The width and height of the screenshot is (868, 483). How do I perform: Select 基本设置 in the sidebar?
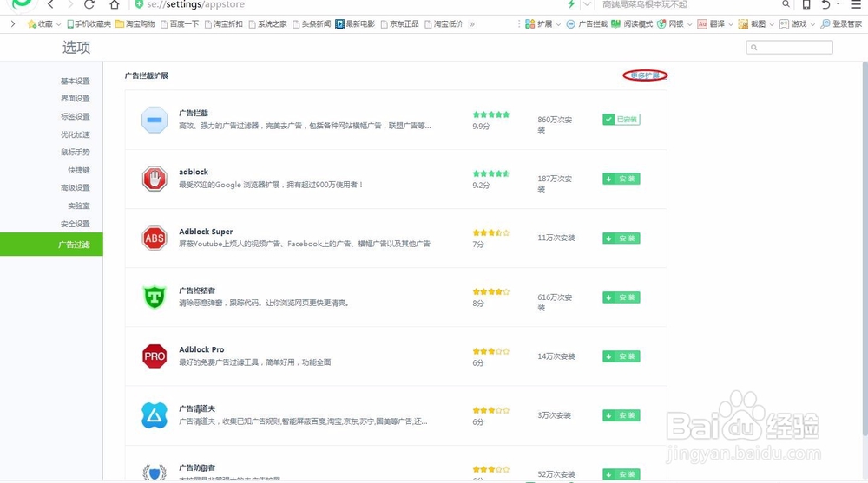tap(76, 81)
